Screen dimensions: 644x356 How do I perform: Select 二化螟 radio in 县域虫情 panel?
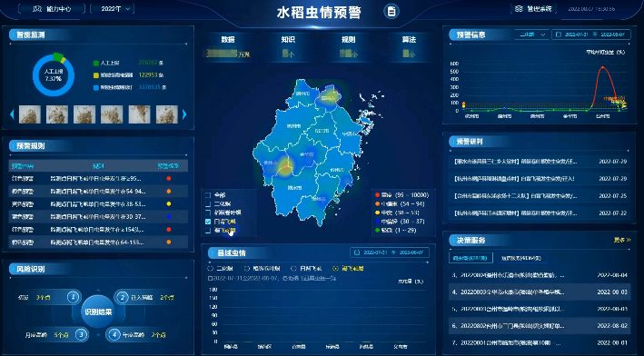coord(211,269)
